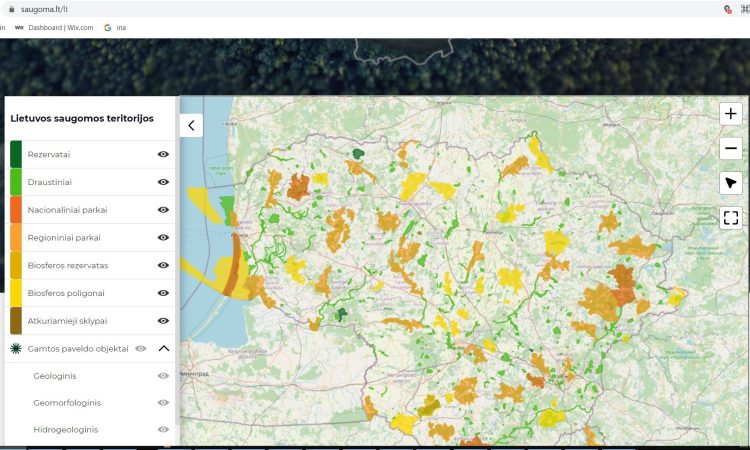Toggle Atkuriamieji sklypai layer visibility
750x450 pixels.
[163, 320]
